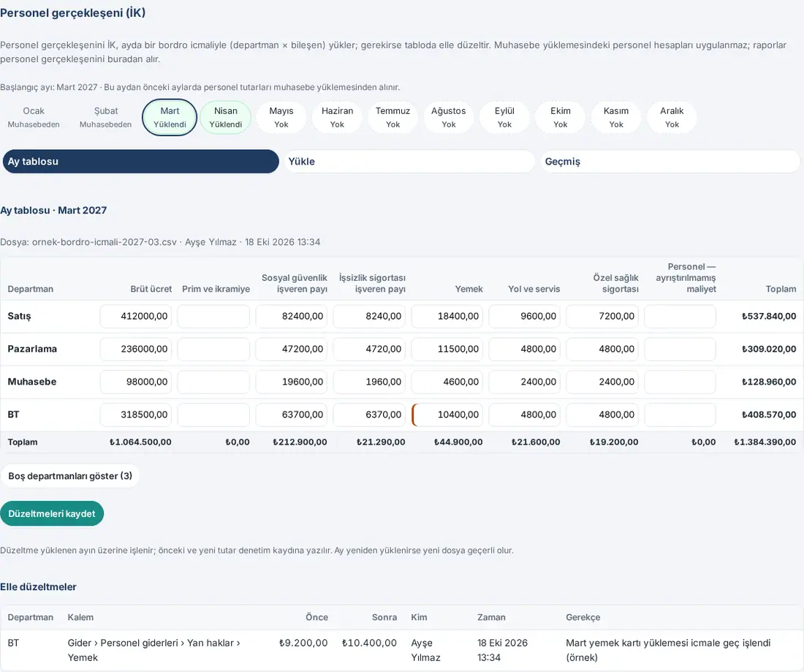The width and height of the screenshot is (804, 672).
Task: Pick the Haziran month chip
Action: (338, 118)
